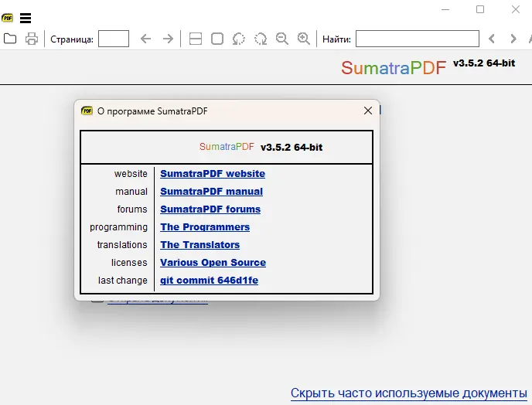This screenshot has width=532, height=405.
Task: Find next match arrow
Action: pyautogui.click(x=513, y=39)
